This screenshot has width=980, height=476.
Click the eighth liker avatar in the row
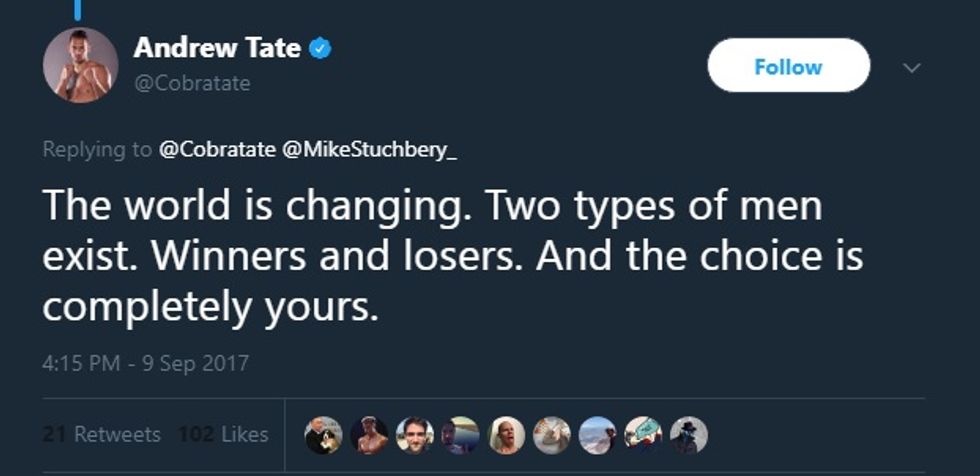(643, 434)
